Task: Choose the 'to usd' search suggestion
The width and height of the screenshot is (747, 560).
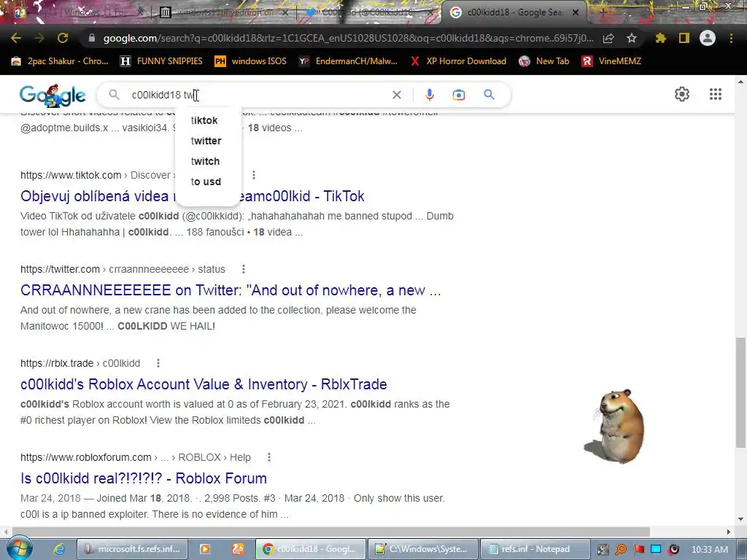Action: pos(206,182)
